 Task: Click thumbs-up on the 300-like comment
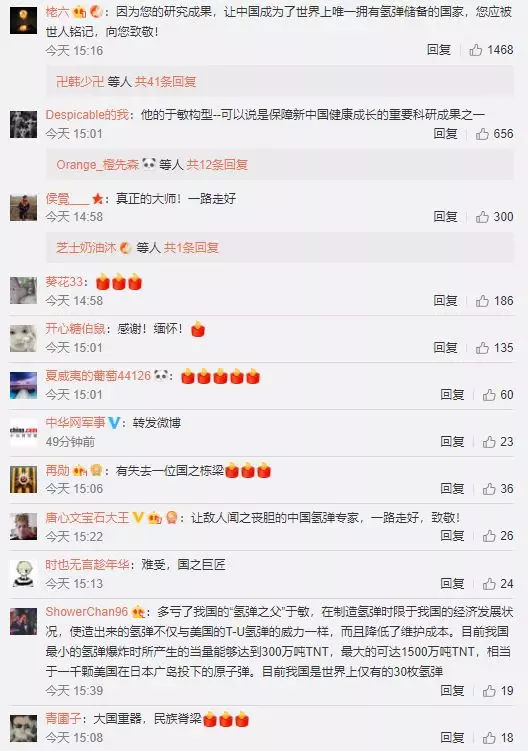tap(482, 217)
